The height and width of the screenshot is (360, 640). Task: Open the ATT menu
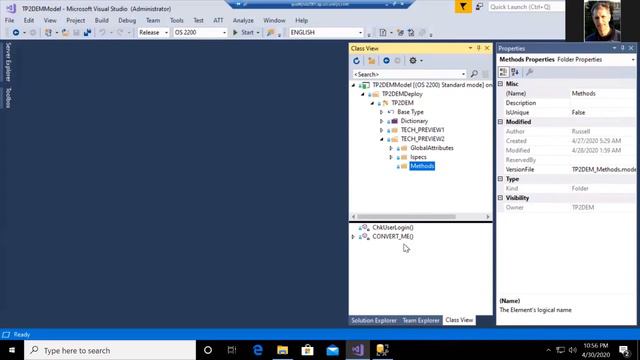coord(218,20)
